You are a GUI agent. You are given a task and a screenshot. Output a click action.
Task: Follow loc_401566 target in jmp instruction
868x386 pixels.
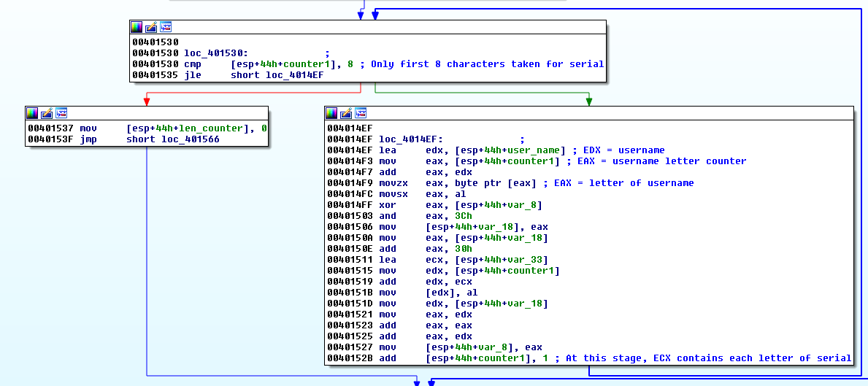pyautogui.click(x=190, y=139)
